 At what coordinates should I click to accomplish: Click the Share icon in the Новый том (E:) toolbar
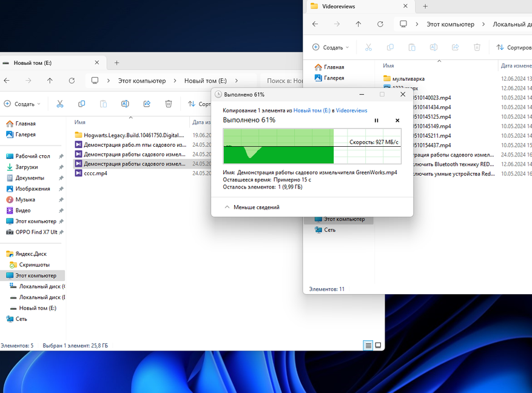tap(147, 104)
